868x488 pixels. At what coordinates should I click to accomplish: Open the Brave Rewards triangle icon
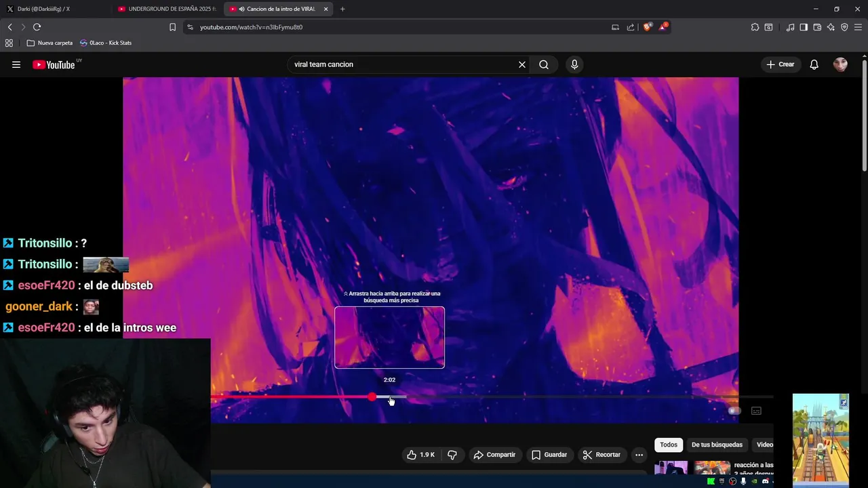click(x=664, y=27)
